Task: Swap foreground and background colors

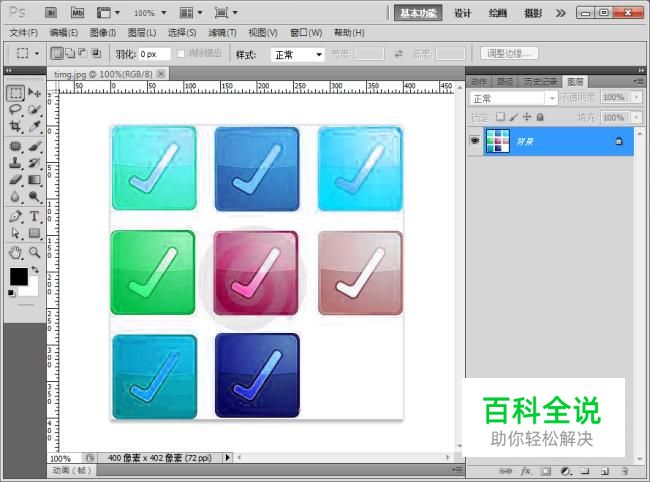Action: click(x=35, y=270)
